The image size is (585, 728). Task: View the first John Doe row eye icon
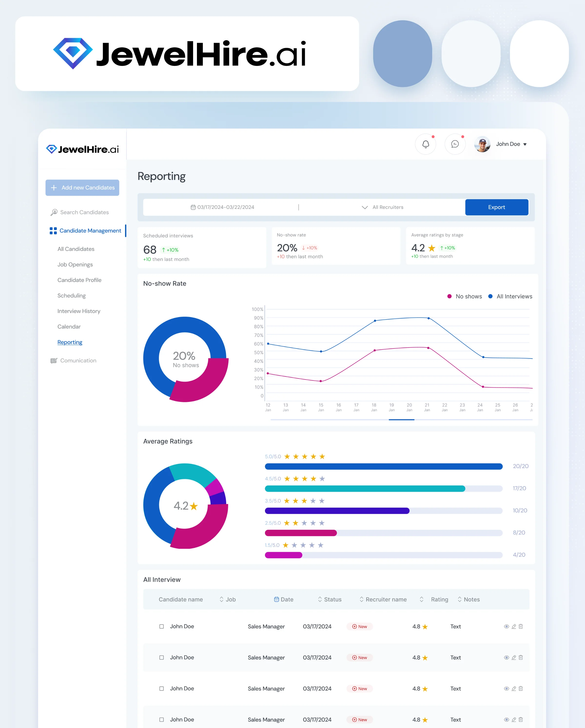point(506,626)
